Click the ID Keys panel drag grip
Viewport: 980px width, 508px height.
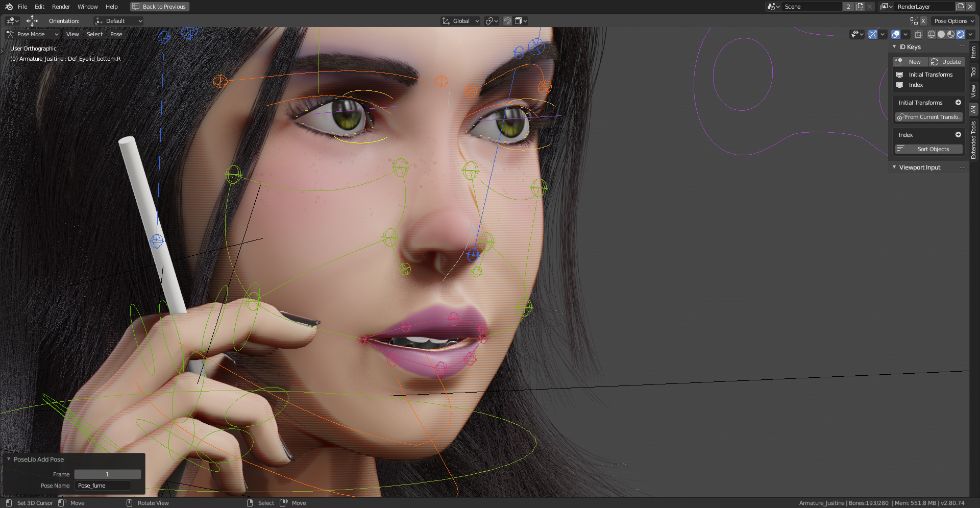coord(963,46)
